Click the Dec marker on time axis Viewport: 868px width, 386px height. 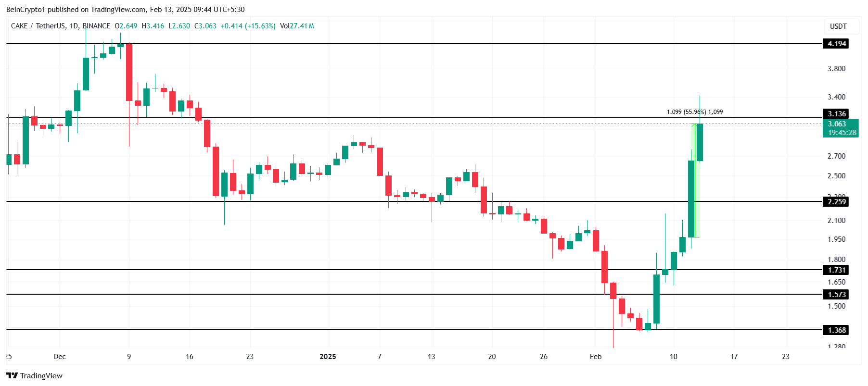(60, 357)
